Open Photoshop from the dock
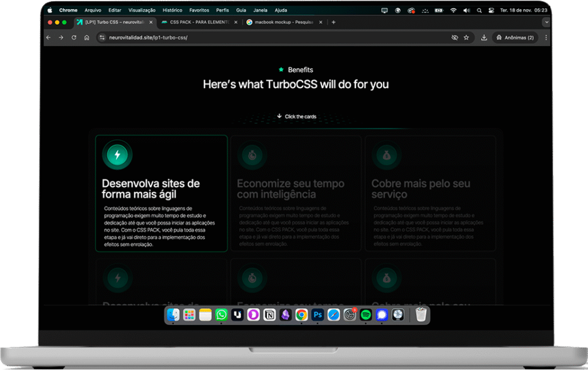 click(x=318, y=315)
